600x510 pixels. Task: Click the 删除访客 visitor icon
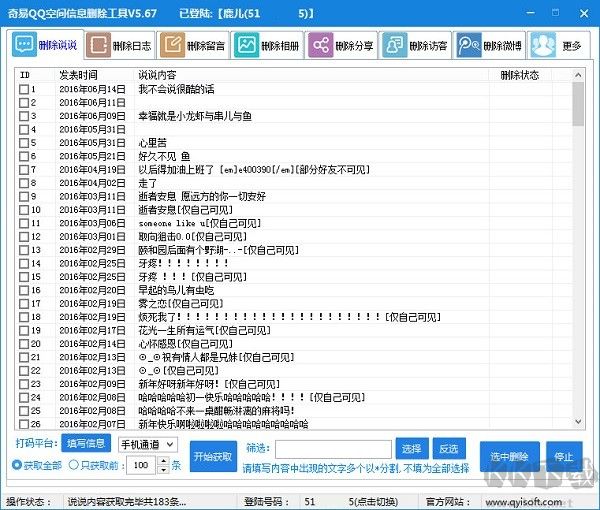(395, 45)
